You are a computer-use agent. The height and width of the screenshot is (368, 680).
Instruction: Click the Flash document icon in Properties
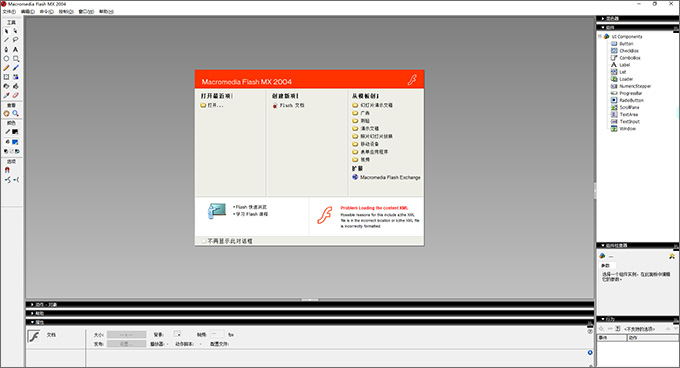[33, 336]
